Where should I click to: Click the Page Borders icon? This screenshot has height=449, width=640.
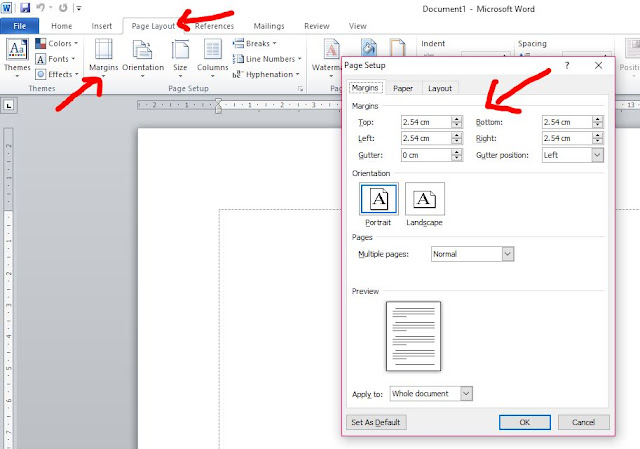(x=397, y=48)
